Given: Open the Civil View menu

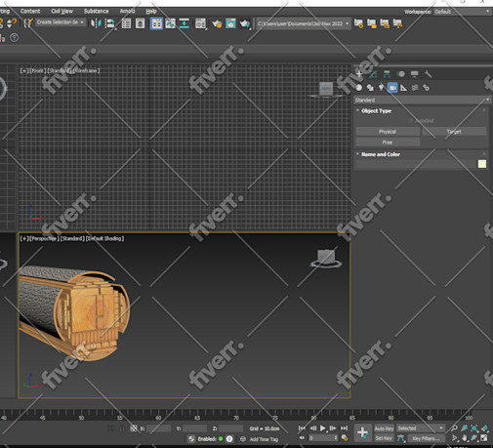Looking at the screenshot, I should pos(62,11).
